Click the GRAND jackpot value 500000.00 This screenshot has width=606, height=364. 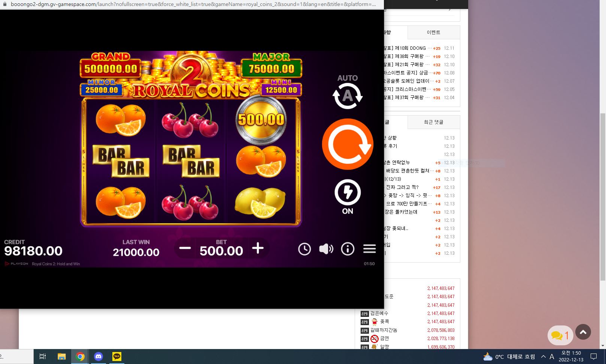pos(110,69)
